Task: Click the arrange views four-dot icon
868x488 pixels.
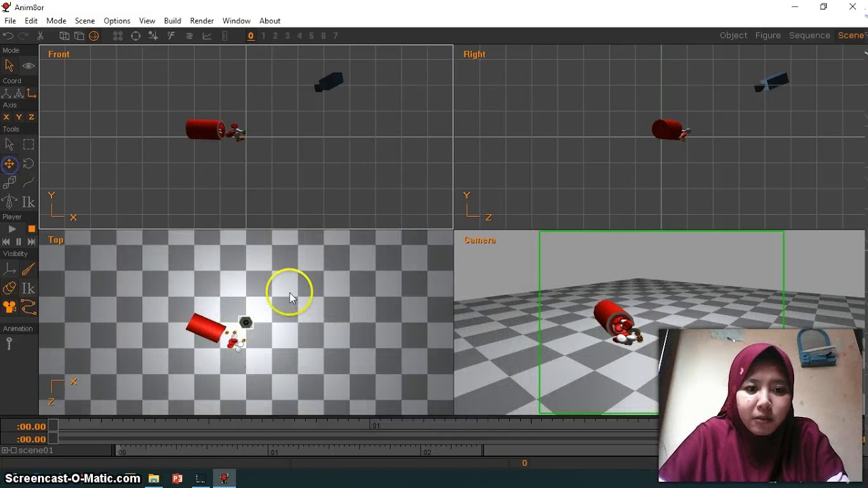Action: (x=118, y=36)
